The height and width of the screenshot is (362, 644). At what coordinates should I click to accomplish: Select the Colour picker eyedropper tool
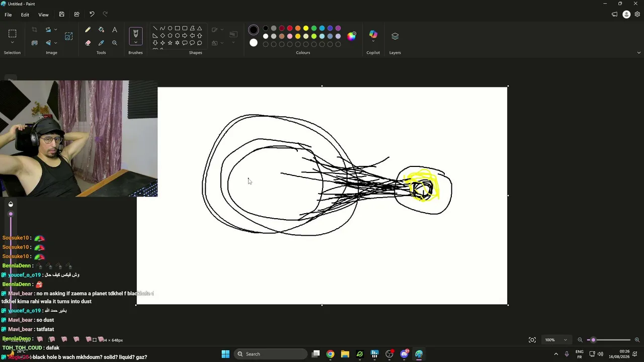coord(101,43)
